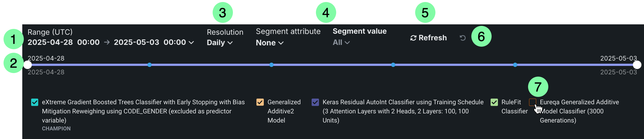Click the green number 7 callout badge
644x139 pixels.
538,87
